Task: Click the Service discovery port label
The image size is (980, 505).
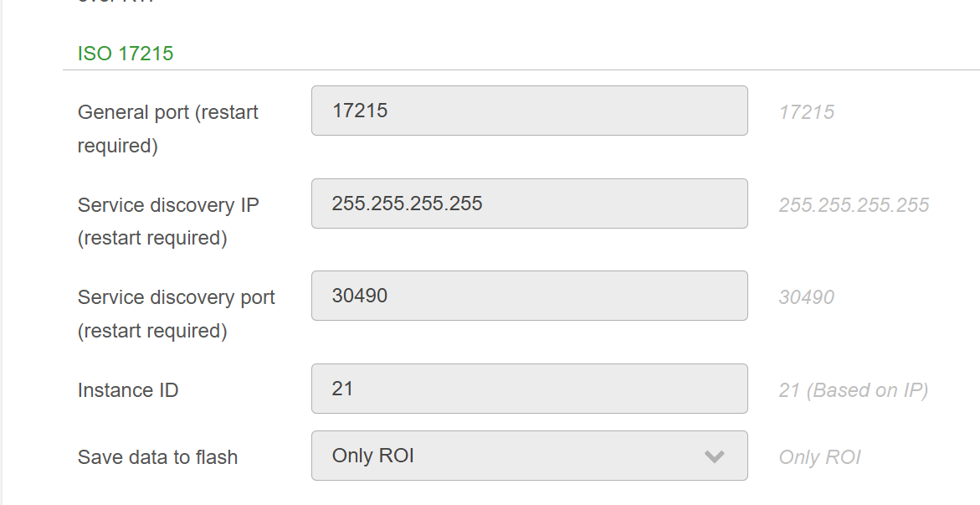Action: click(x=176, y=297)
